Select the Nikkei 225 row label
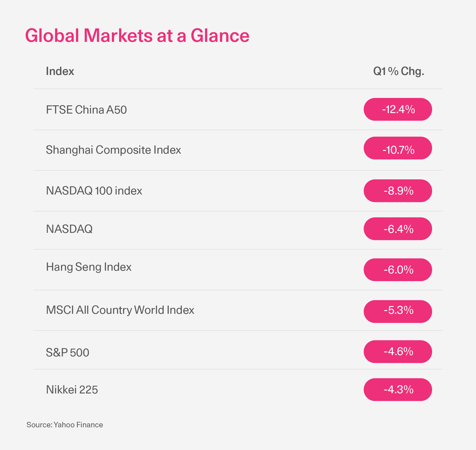 (x=72, y=390)
